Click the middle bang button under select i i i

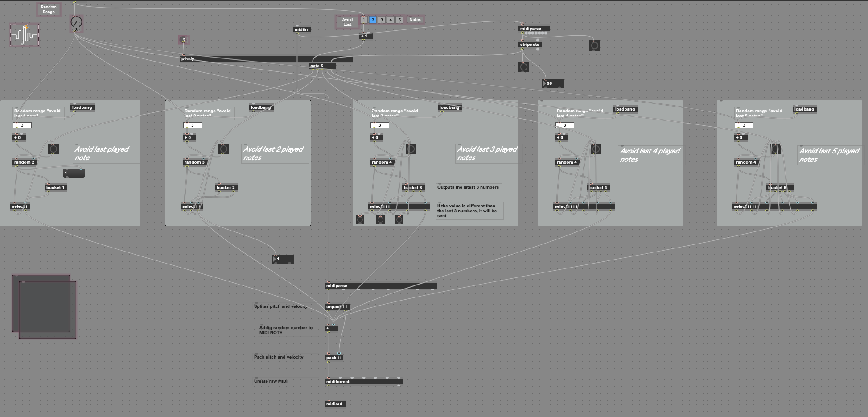[380, 219]
